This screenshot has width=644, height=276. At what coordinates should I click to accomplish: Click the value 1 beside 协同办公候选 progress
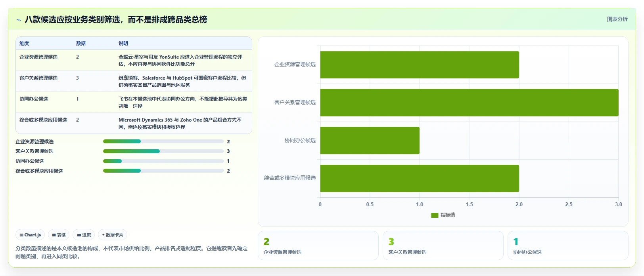click(x=228, y=161)
